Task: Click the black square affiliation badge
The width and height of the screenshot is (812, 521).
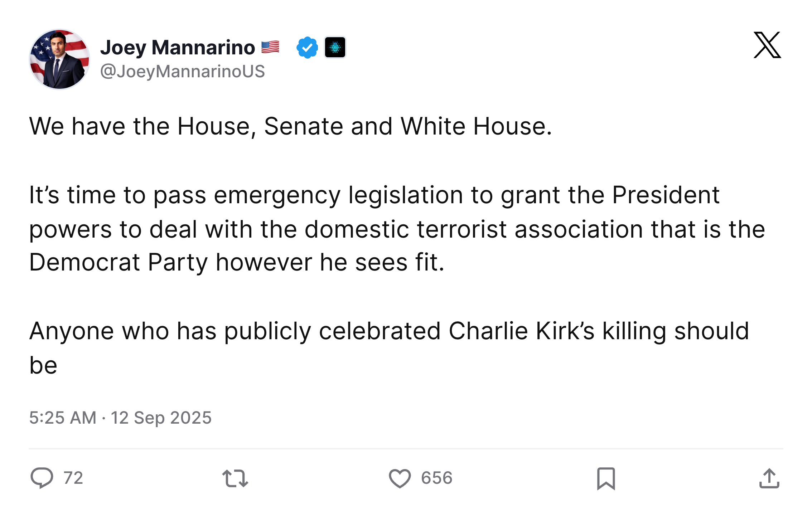Action: tap(335, 47)
